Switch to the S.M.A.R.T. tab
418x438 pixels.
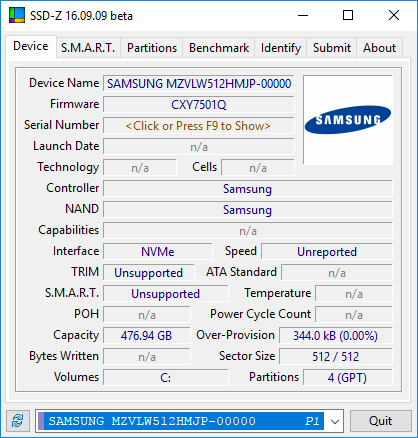point(88,48)
